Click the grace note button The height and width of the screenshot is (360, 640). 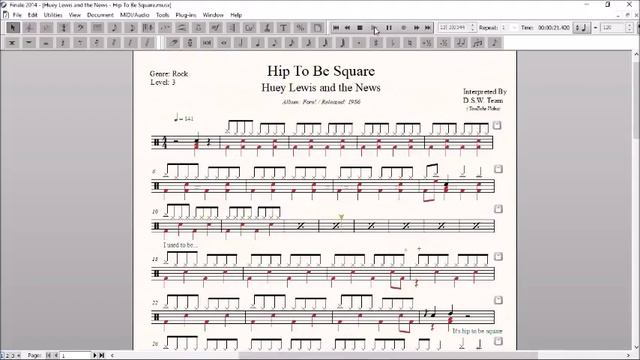click(495, 42)
